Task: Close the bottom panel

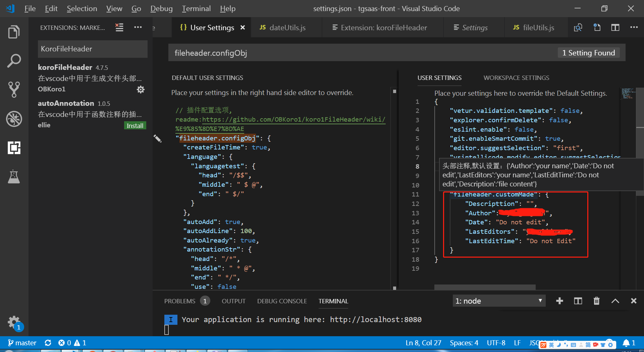Action: (634, 301)
